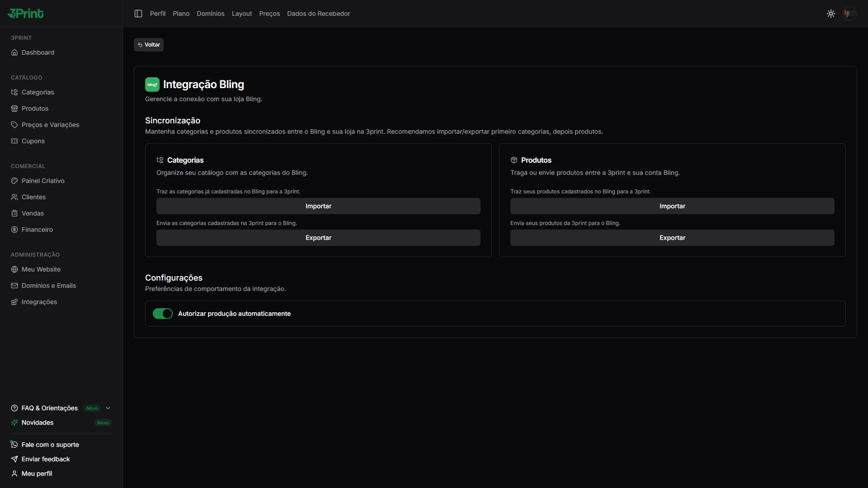Click the Integração Bling heading
Viewport: 868px width, 488px height.
(x=203, y=84)
